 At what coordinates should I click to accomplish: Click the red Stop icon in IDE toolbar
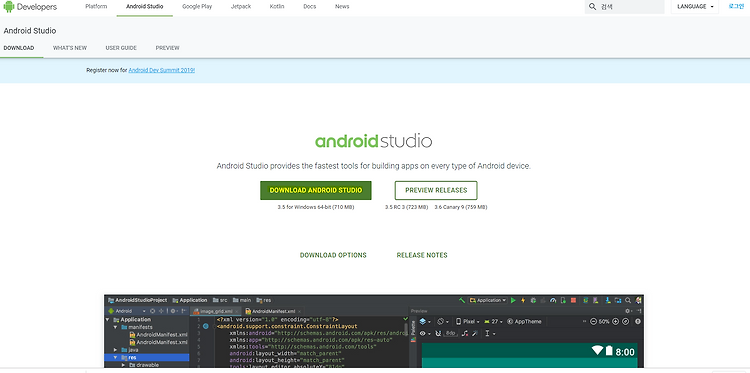tap(573, 300)
